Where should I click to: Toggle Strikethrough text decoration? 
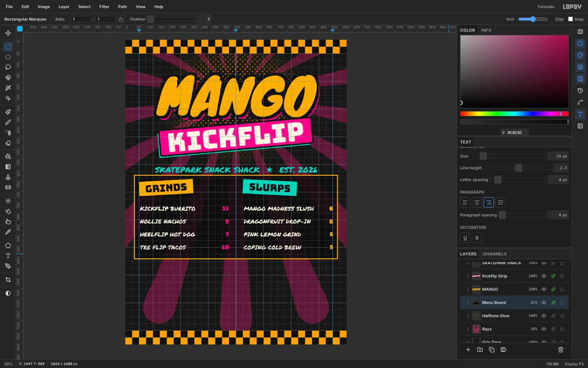point(477,238)
